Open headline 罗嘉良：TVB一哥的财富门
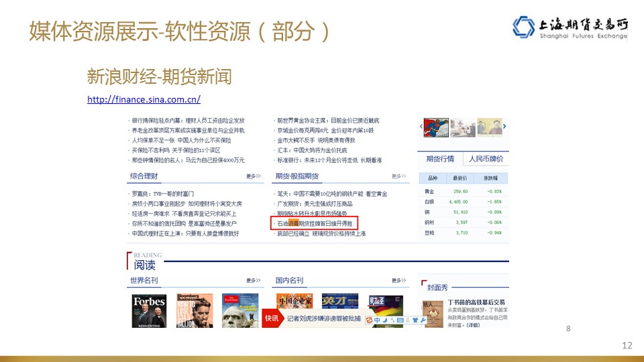The height and width of the screenshot is (362, 644). (162, 194)
